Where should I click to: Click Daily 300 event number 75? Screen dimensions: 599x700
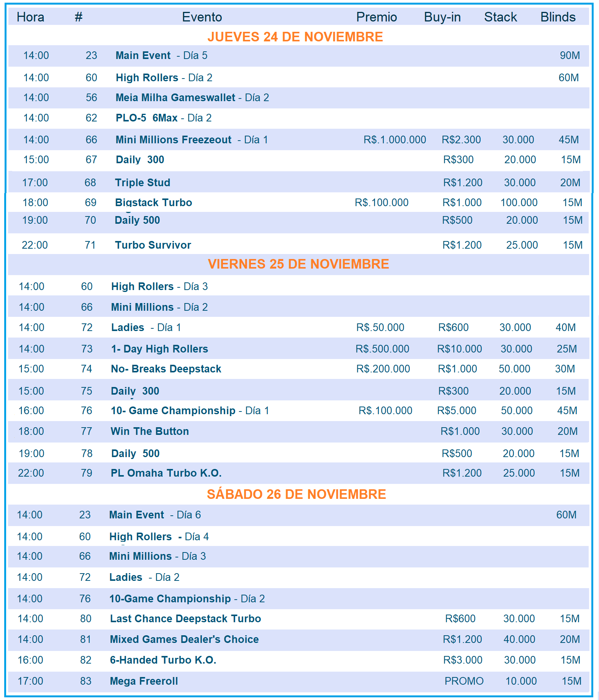click(x=135, y=391)
